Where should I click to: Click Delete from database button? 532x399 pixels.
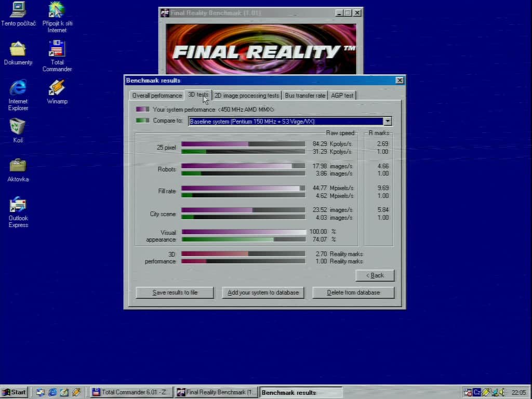click(353, 292)
